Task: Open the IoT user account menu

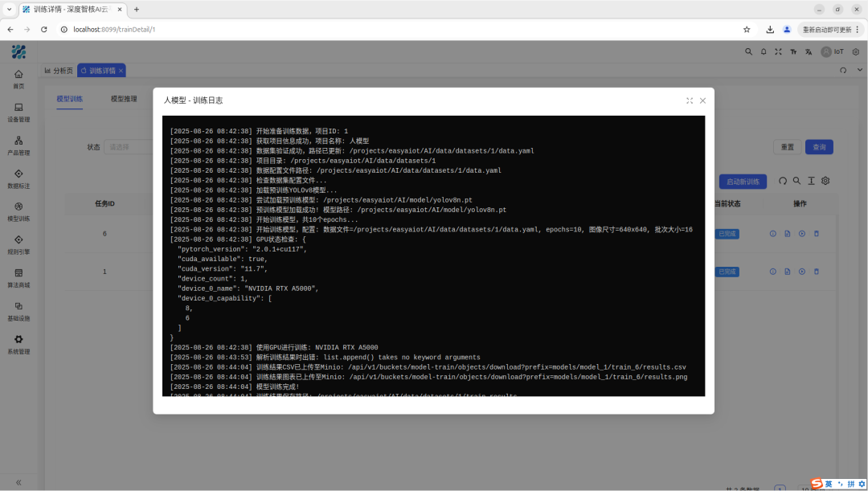Action: 833,51
